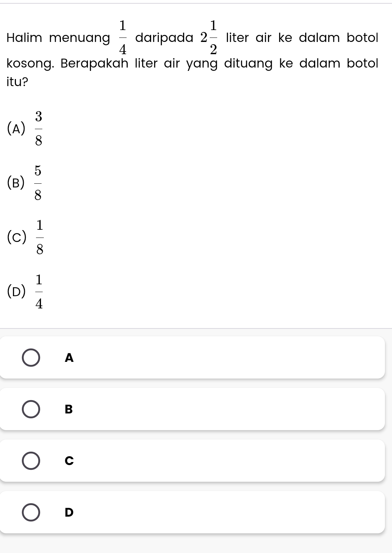Click the "(A)" choice label in the question
This screenshot has width=392, height=553.
tap(16, 129)
